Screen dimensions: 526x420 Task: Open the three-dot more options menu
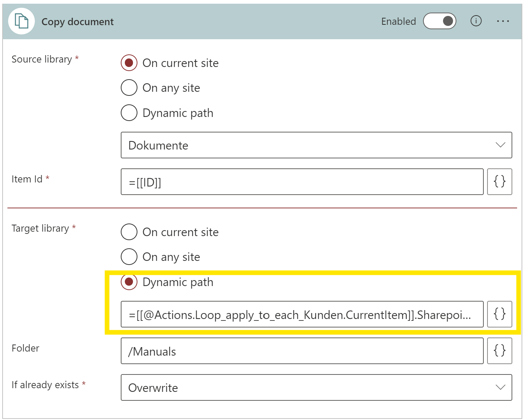(503, 21)
